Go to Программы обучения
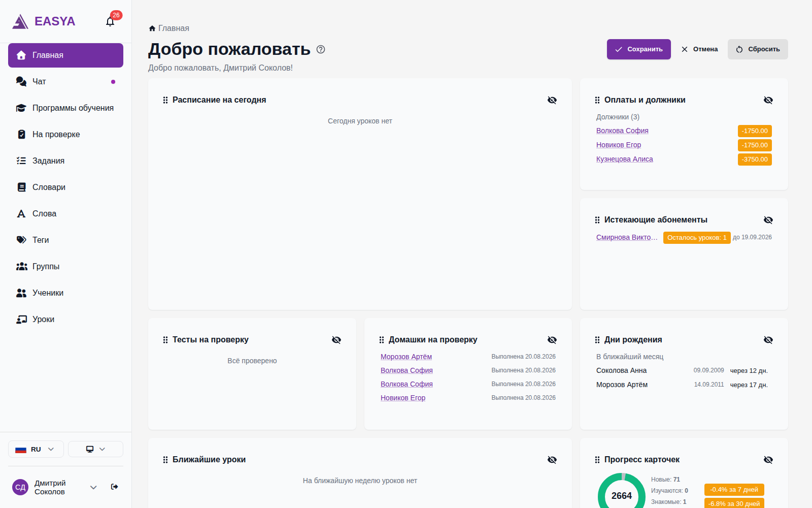This screenshot has width=812, height=508. [x=65, y=108]
